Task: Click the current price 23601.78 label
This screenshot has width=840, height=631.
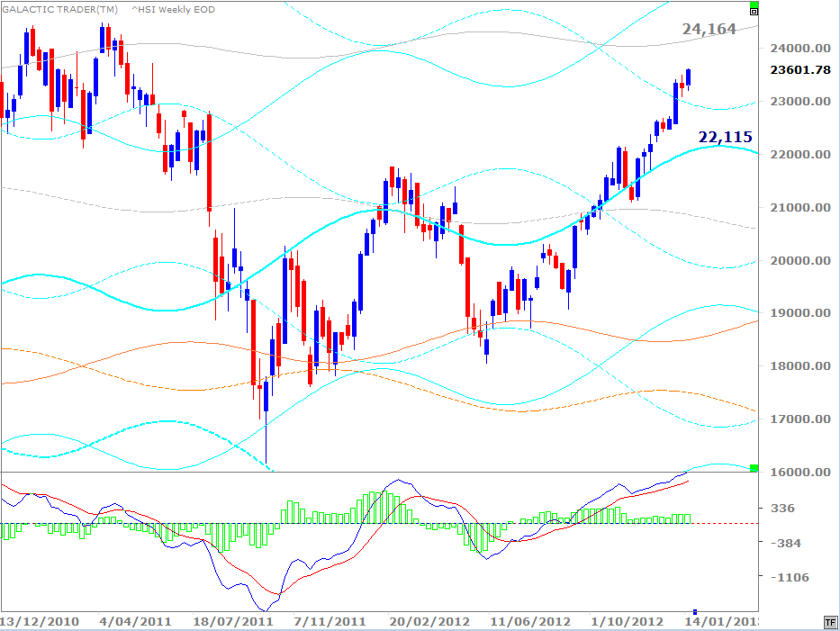Action: (x=800, y=69)
